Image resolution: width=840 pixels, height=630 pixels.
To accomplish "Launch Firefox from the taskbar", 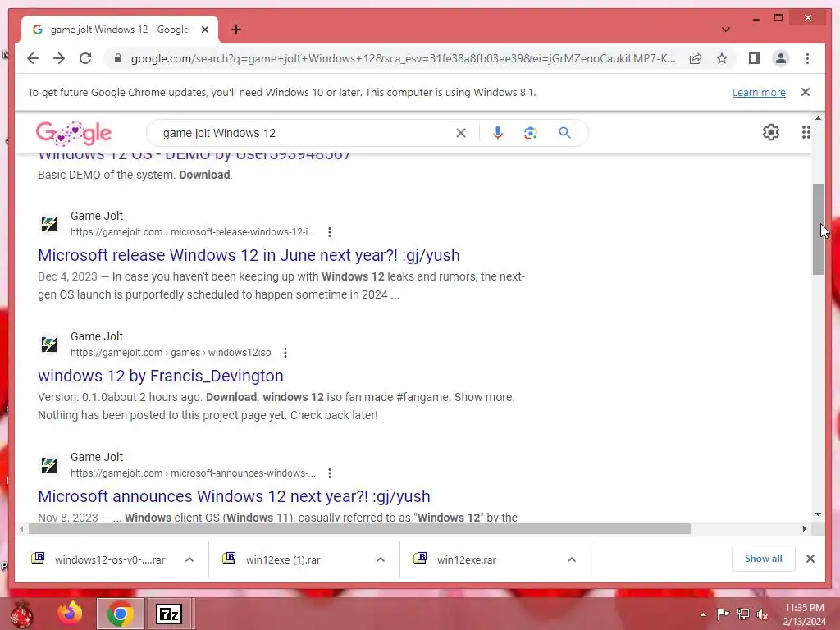I will (71, 614).
